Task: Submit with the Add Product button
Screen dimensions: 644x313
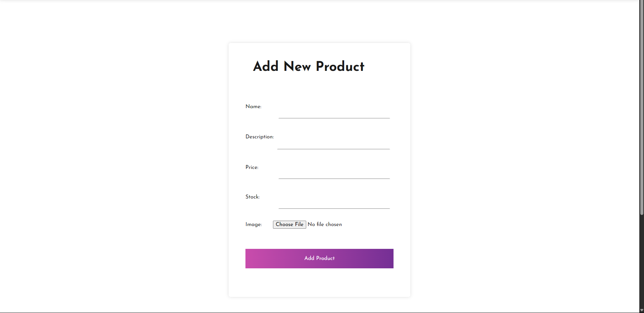Action: [x=319, y=259]
